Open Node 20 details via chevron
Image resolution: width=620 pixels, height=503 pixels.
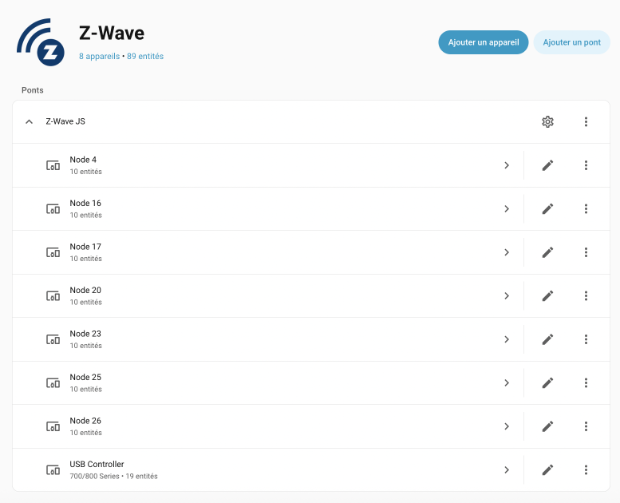[507, 296]
